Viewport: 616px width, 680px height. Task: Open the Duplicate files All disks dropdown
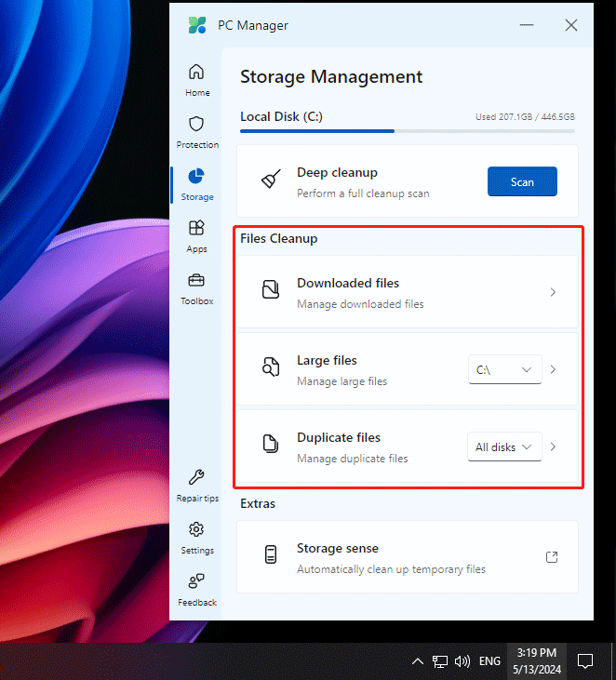pos(504,447)
